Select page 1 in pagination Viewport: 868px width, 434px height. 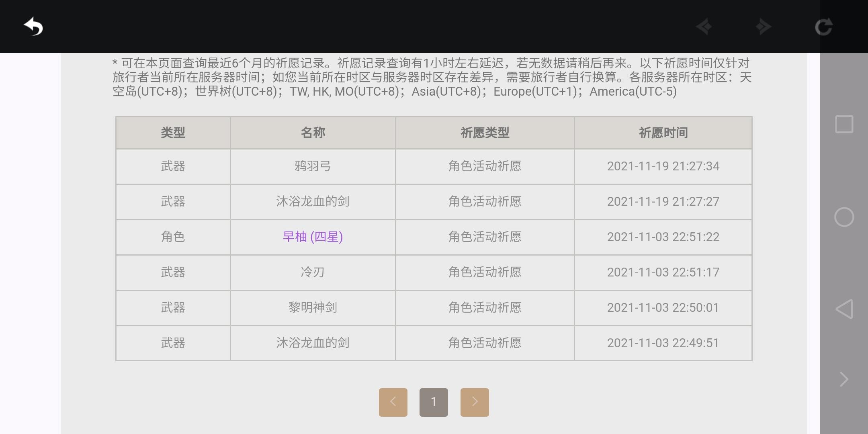pos(434,402)
